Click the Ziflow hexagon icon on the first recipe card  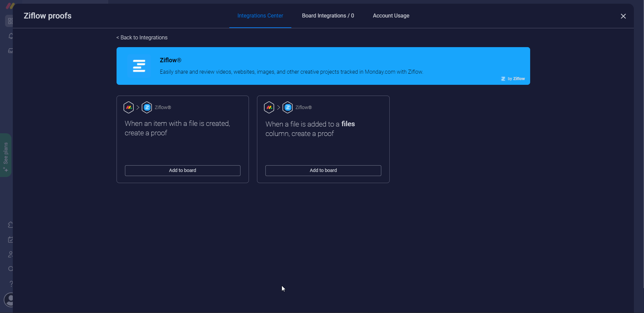(x=147, y=107)
